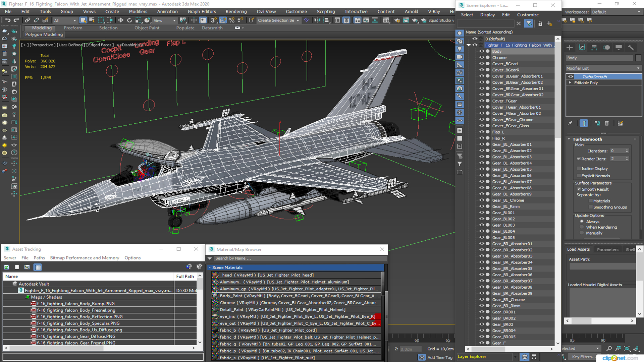Toggle Scene Explorer filter funnel icon
The image size is (644, 362).
[x=529, y=23]
